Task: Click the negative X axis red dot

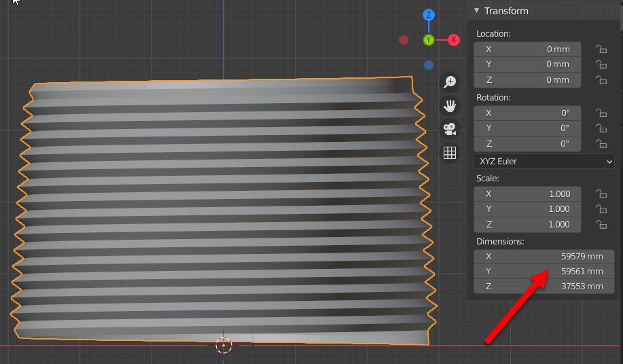Action: 404,40
